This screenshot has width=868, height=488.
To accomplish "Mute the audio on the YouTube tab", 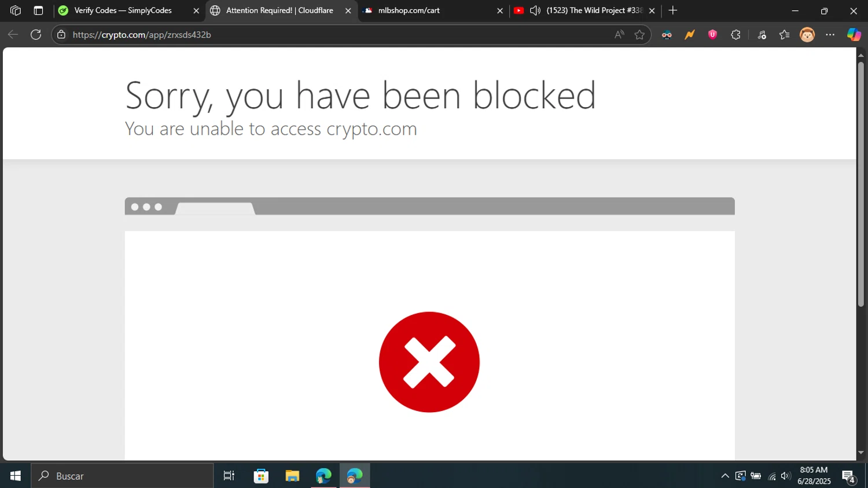I will 535,10.
